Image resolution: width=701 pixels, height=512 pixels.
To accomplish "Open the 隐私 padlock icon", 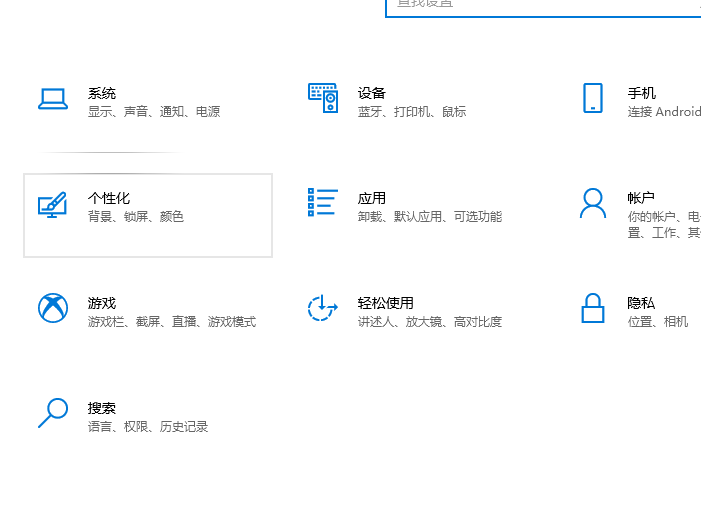I will pos(592,308).
